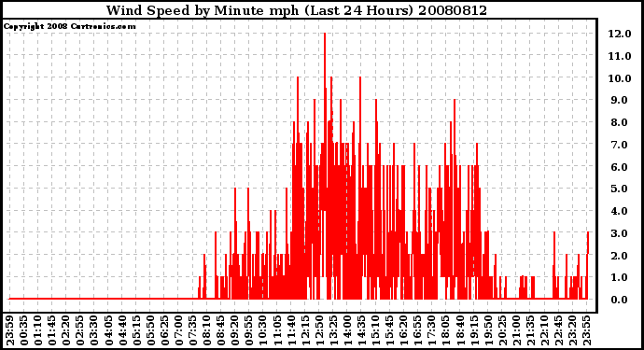
Task: Click the 9.0 y-axis label
Action: pos(620,100)
